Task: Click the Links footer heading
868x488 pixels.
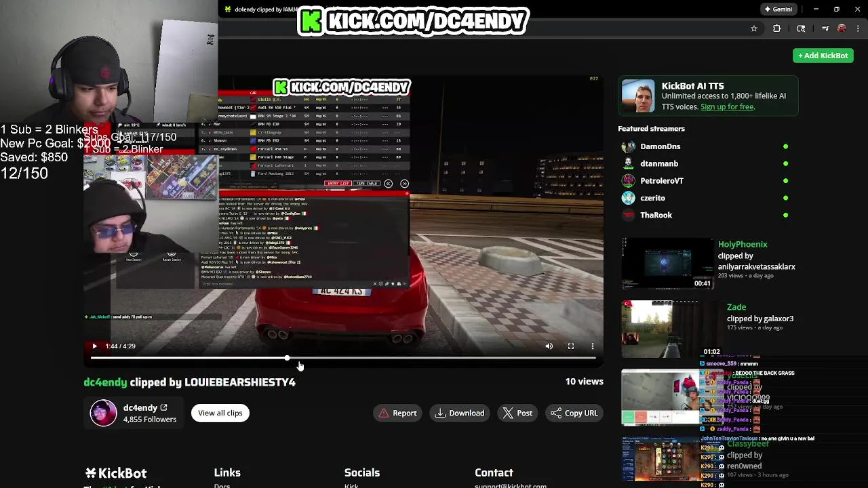Action: coord(227,472)
